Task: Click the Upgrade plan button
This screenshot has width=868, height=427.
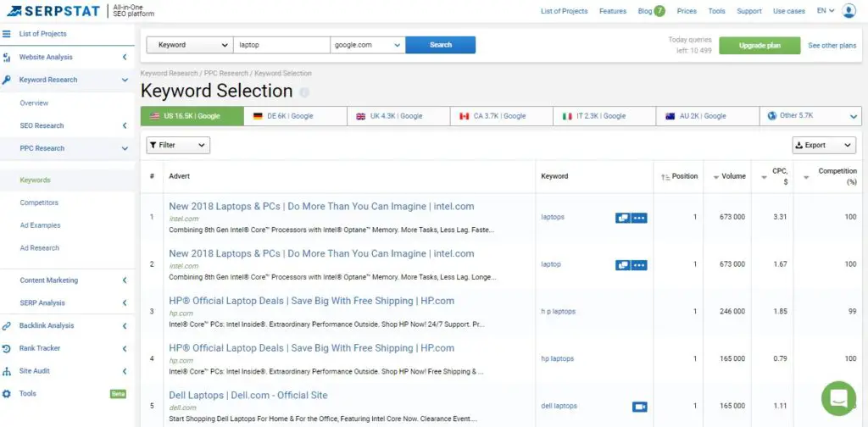Action: (759, 46)
